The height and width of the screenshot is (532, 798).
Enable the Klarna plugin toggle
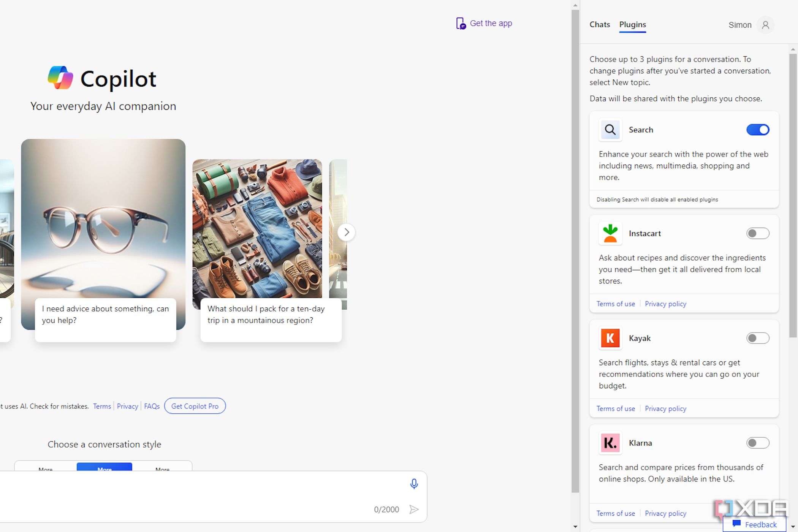pos(758,443)
